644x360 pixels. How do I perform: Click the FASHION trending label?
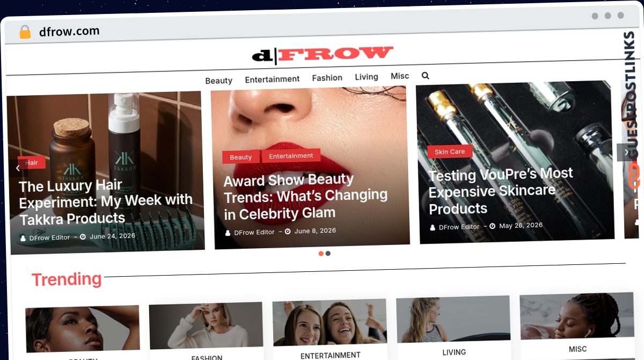click(x=207, y=357)
